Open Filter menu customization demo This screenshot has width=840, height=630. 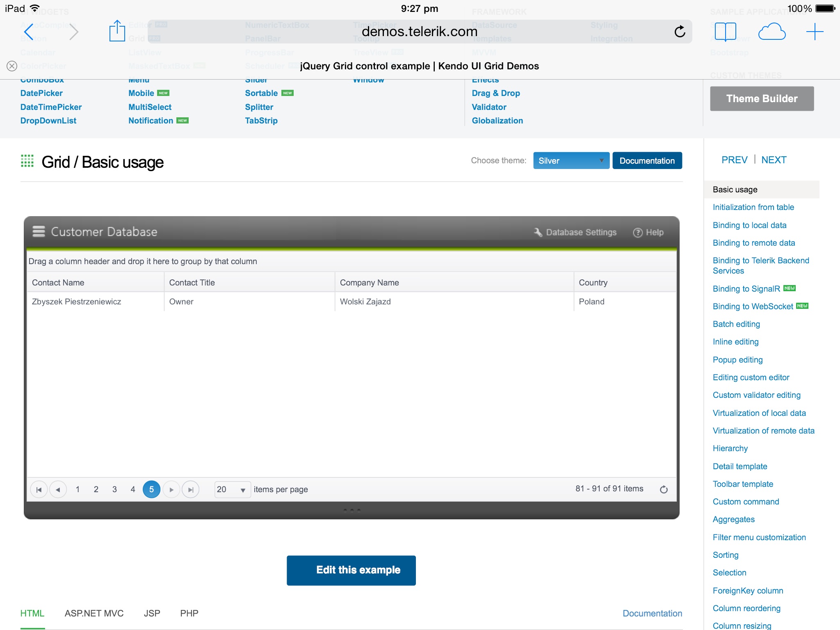click(x=759, y=537)
